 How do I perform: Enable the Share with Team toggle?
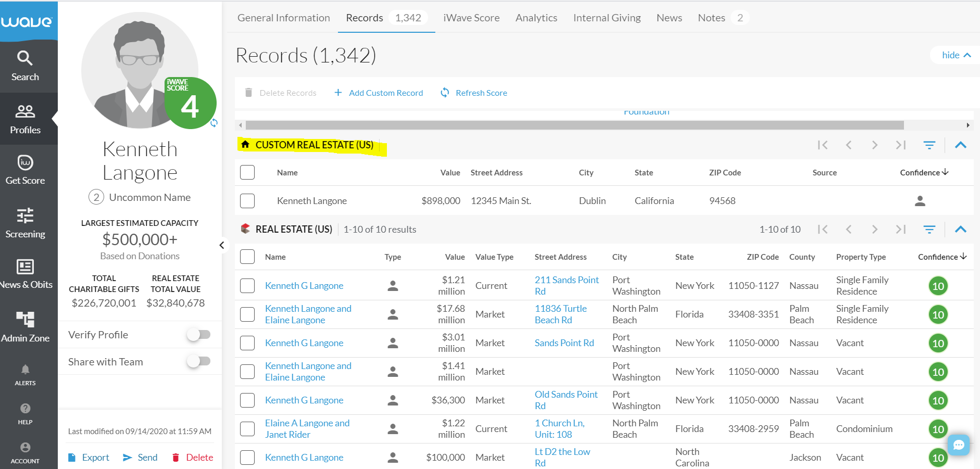[x=198, y=361]
